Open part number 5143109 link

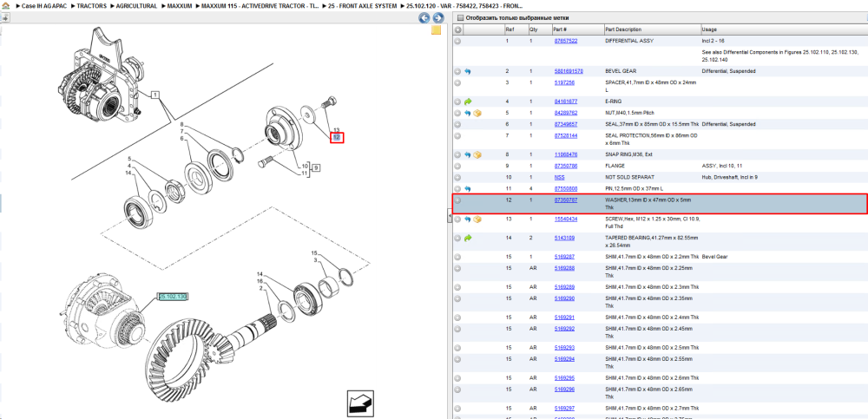565,238
